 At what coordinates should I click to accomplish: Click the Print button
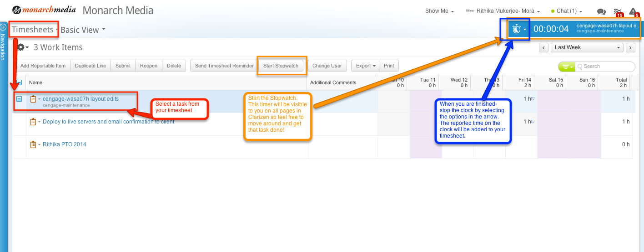click(389, 66)
